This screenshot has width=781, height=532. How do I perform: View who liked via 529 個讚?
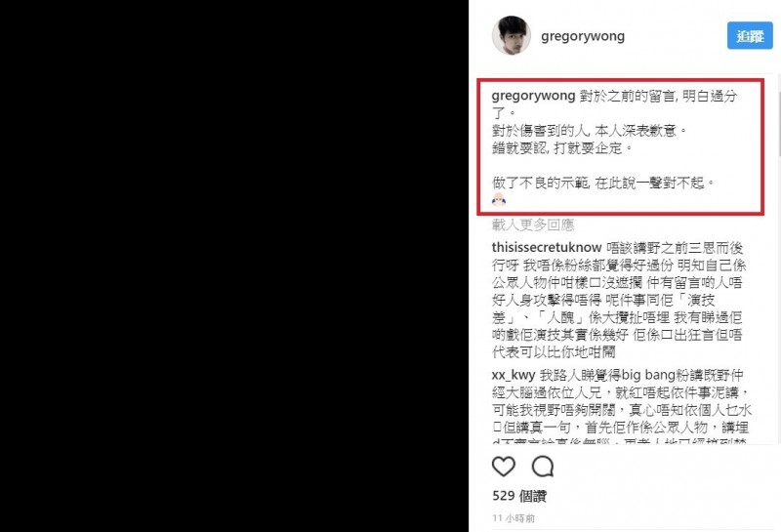[519, 496]
